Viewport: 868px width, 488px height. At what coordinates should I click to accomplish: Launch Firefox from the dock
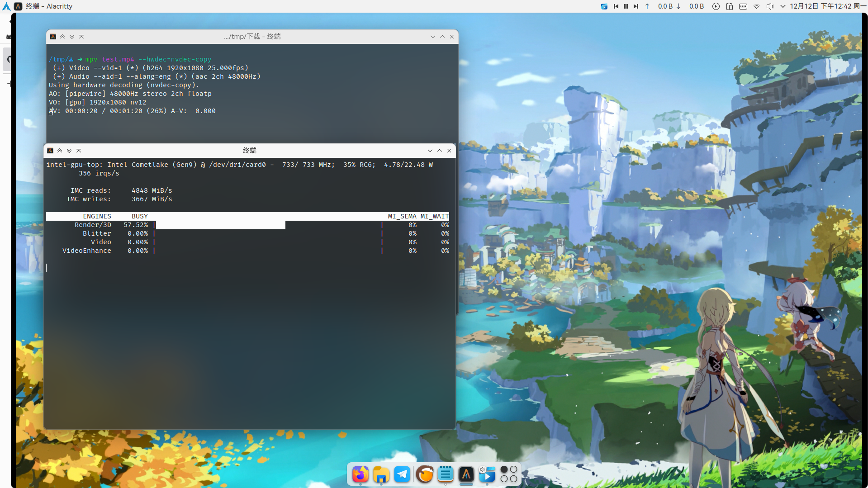[360, 474]
